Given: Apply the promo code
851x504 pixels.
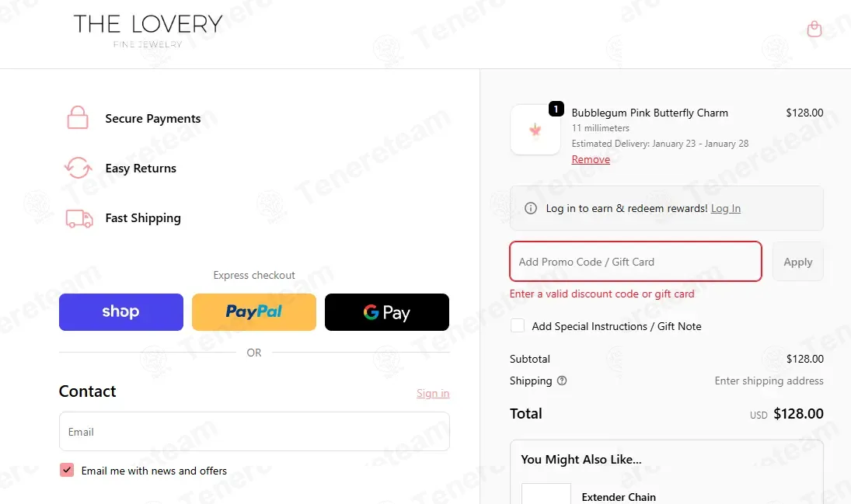Looking at the screenshot, I should pos(798,262).
